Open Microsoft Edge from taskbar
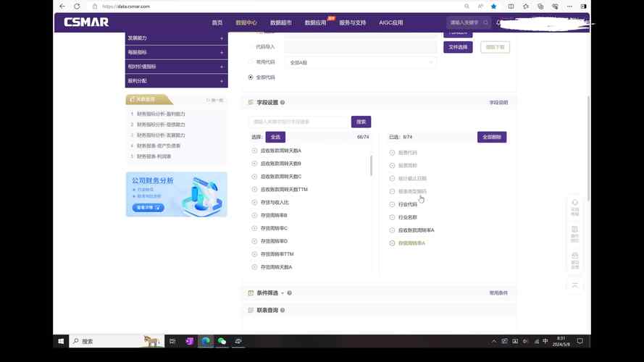Image resolution: width=644 pixels, height=362 pixels. click(206, 341)
